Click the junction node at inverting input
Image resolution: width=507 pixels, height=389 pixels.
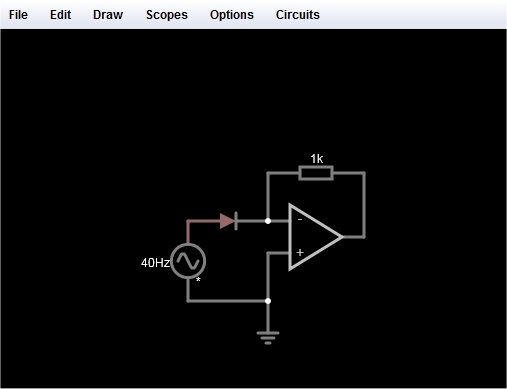click(268, 221)
